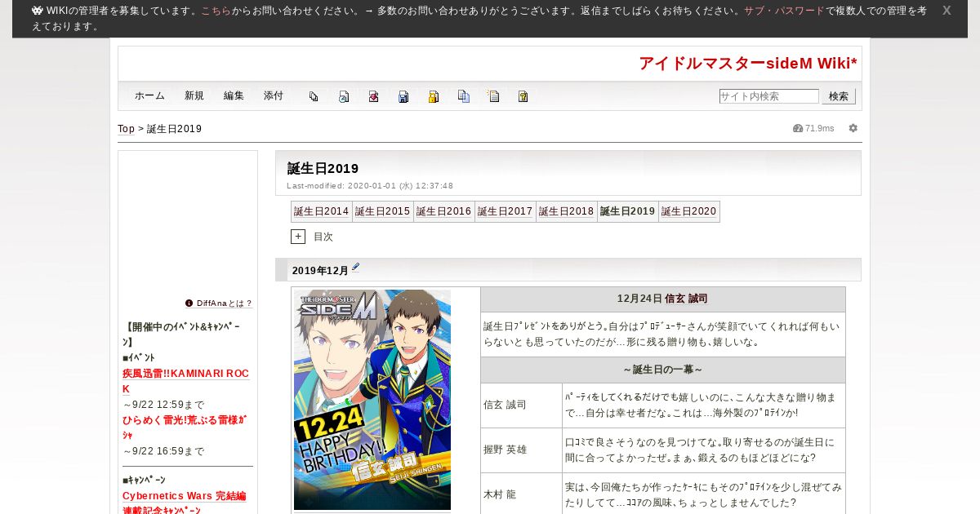Click the page reload icon in toolbar

[x=344, y=96]
